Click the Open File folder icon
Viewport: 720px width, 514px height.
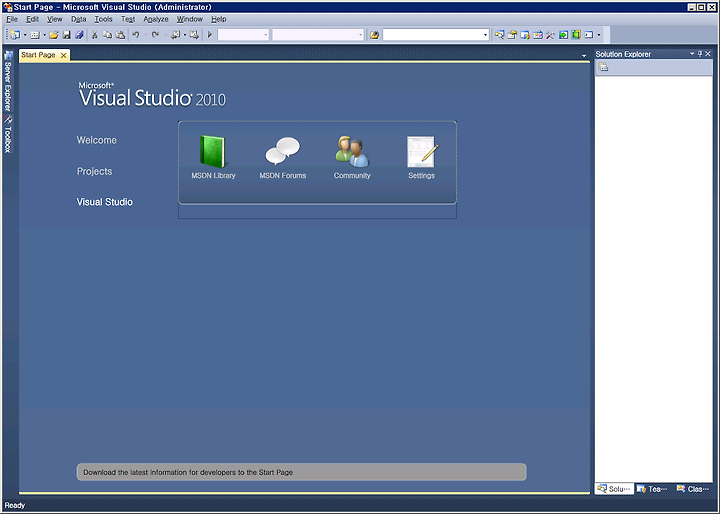click(x=54, y=35)
